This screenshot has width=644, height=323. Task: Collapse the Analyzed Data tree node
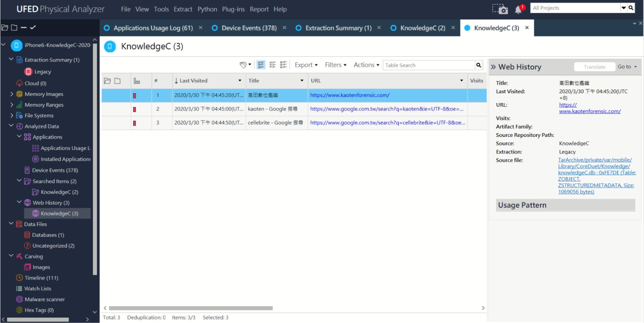click(11, 126)
